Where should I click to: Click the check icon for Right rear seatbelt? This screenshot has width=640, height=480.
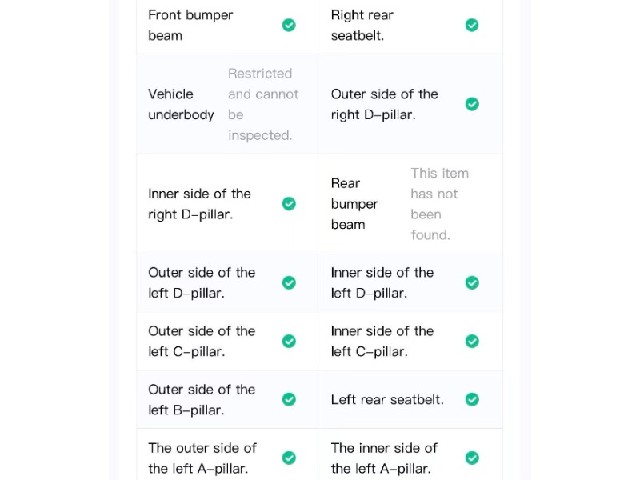pyautogui.click(x=472, y=25)
